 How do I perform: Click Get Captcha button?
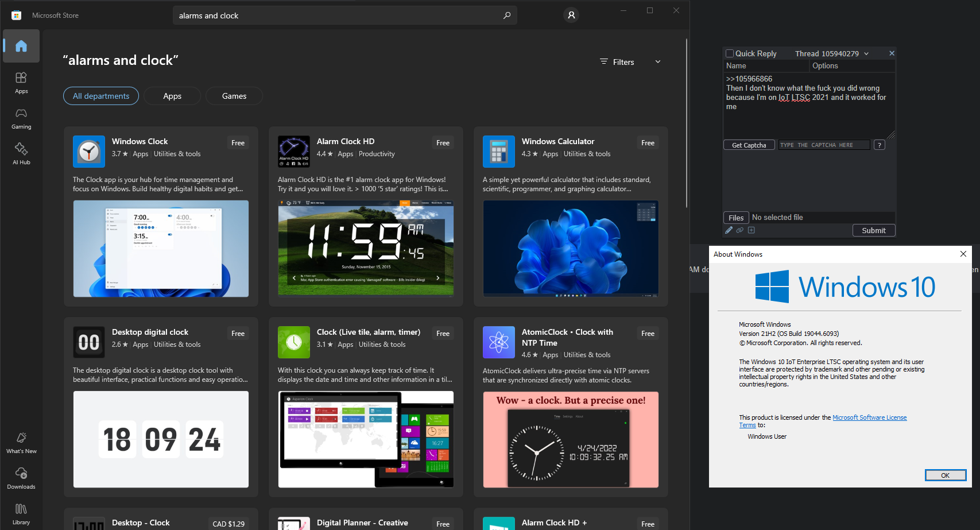click(x=749, y=145)
